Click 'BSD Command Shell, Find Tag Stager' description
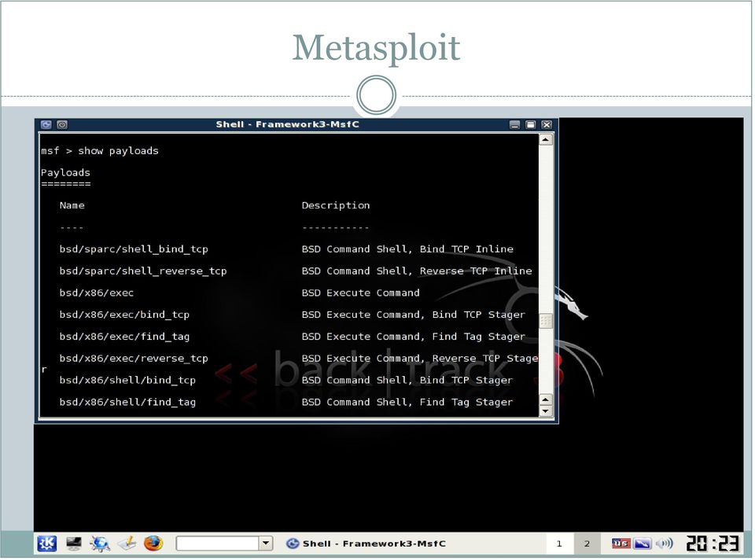The width and height of the screenshot is (755, 560). pyautogui.click(x=407, y=402)
